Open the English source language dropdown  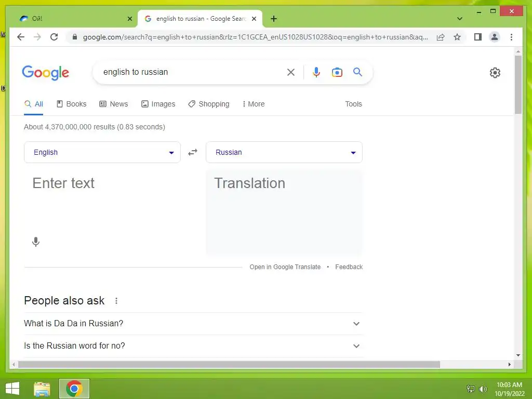point(102,152)
